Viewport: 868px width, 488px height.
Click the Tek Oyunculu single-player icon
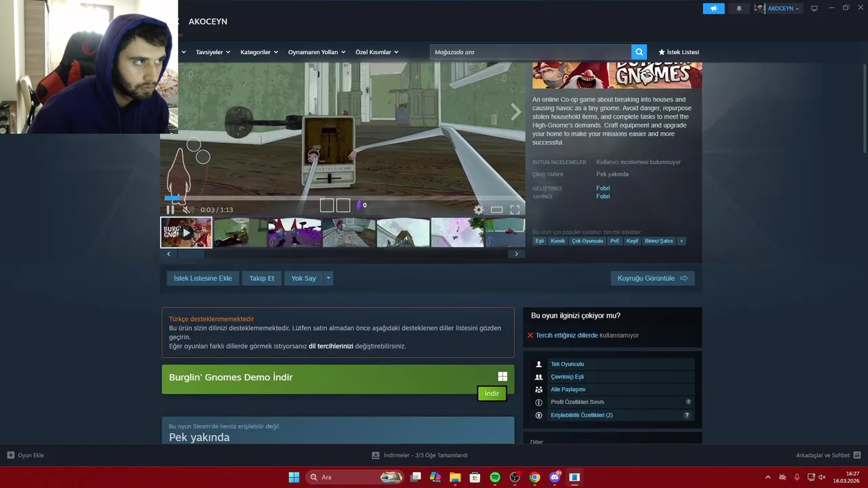[539, 364]
